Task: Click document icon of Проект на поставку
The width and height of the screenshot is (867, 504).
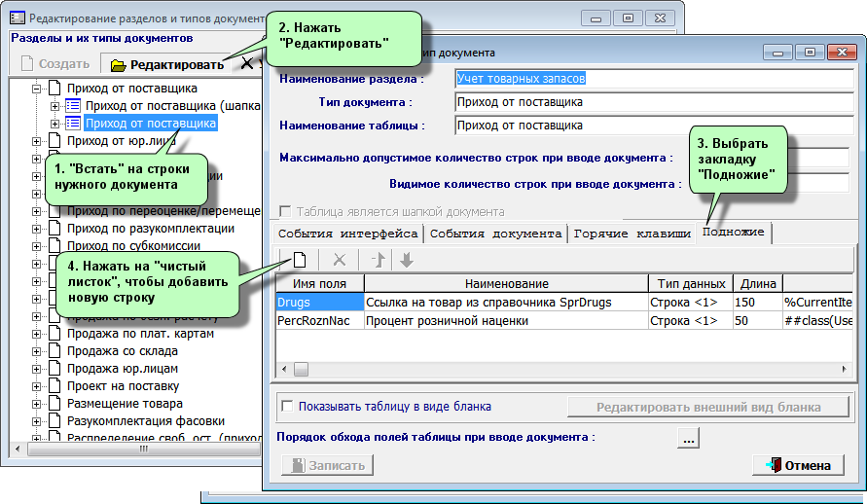Action: (54, 385)
